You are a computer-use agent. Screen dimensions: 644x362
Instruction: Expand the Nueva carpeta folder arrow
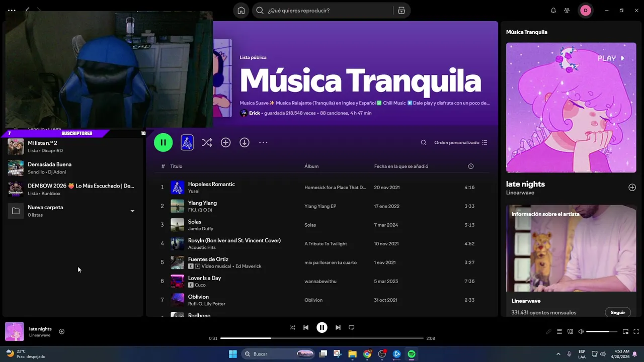(x=132, y=211)
